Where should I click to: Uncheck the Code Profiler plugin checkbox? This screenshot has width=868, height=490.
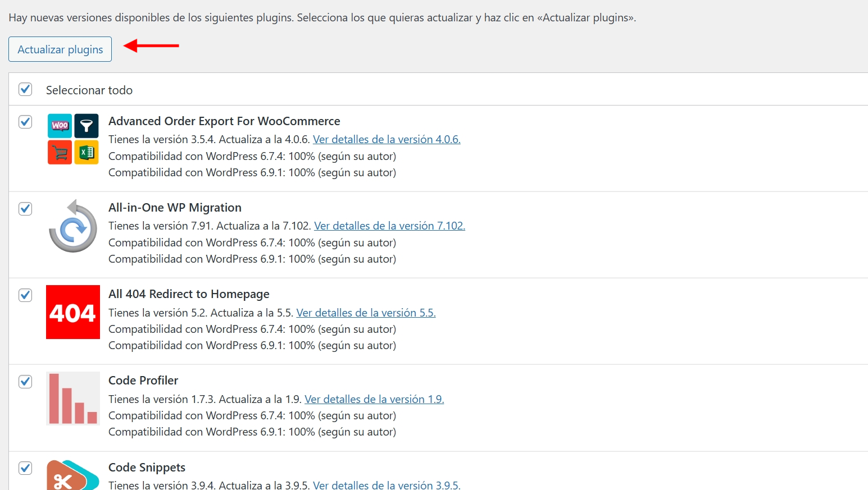(25, 382)
